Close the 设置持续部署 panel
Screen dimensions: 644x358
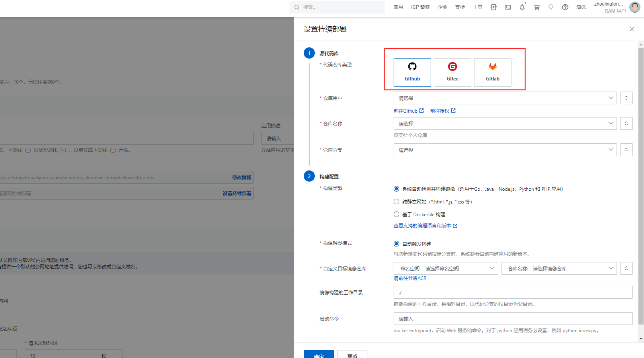coord(631,29)
